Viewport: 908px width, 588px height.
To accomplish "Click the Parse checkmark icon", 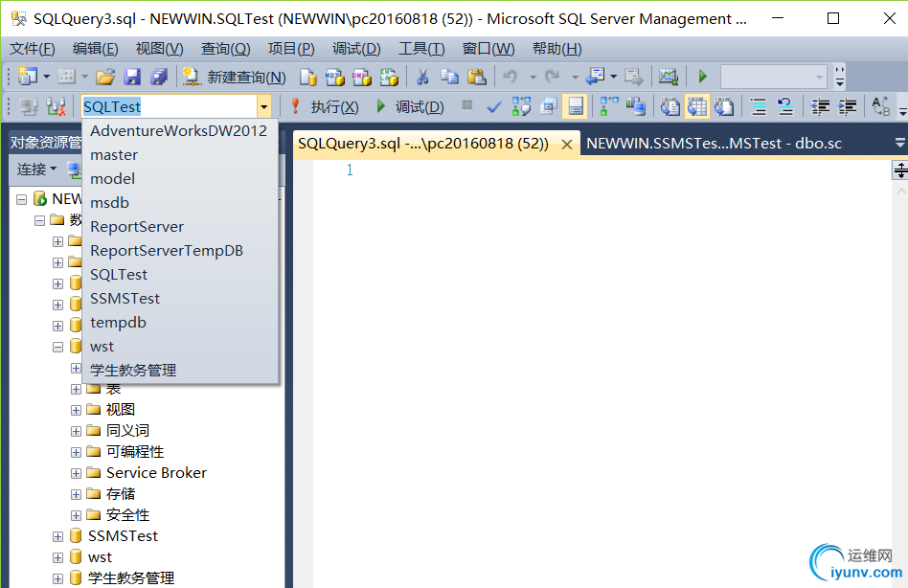I will tap(494, 106).
